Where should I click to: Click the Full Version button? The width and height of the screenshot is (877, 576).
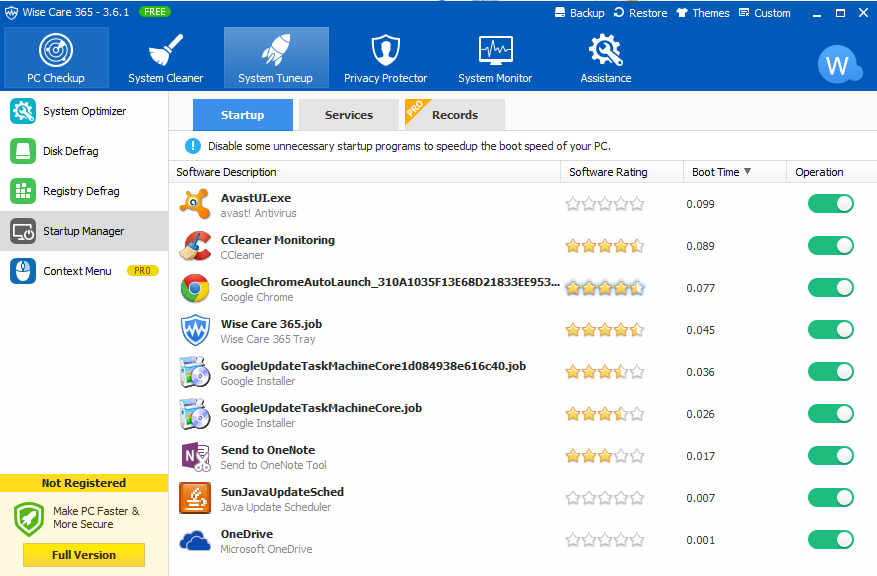pos(84,555)
